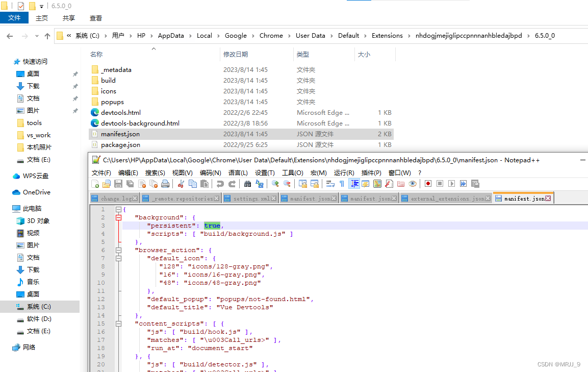Viewport: 588px width, 372px height.
Task: Toggle Show All Characters pilcrow icon
Action: (342, 184)
